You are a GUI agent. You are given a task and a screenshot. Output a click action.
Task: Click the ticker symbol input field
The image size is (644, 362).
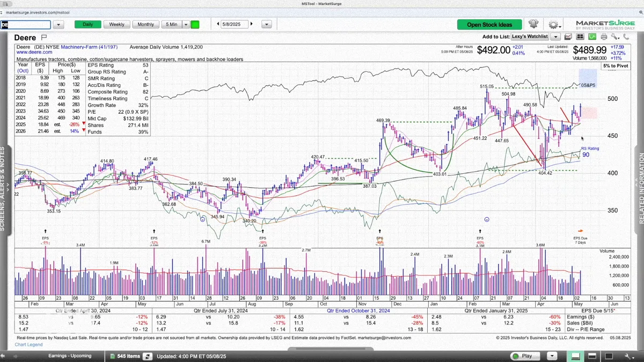click(26, 25)
